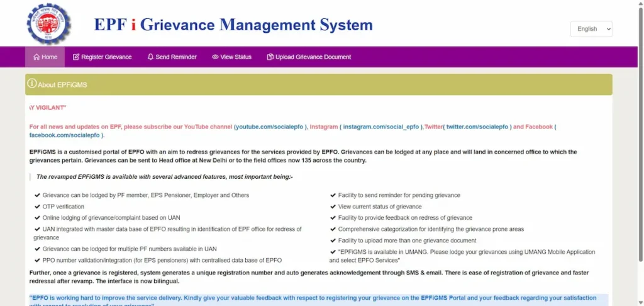Go to the Home menu item
This screenshot has height=306, width=644.
pos(45,57)
